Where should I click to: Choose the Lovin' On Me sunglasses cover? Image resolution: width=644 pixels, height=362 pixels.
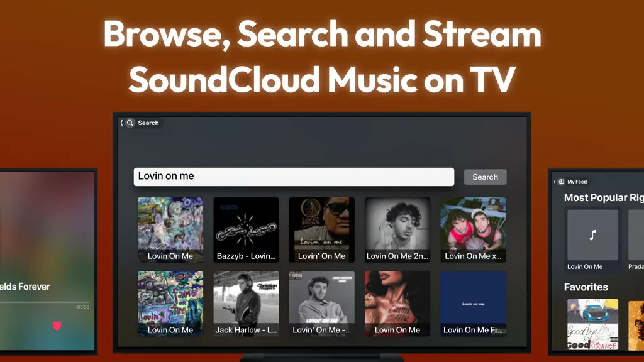click(x=321, y=229)
